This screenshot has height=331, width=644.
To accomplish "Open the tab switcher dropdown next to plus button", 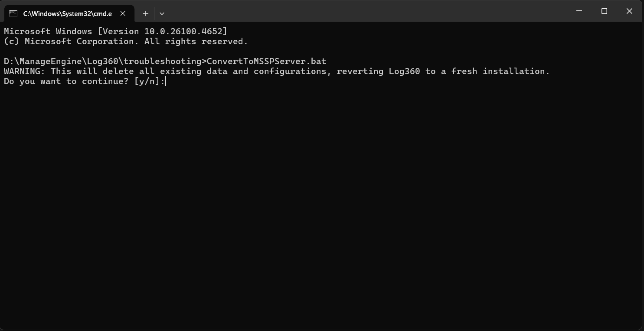I will (x=162, y=13).
